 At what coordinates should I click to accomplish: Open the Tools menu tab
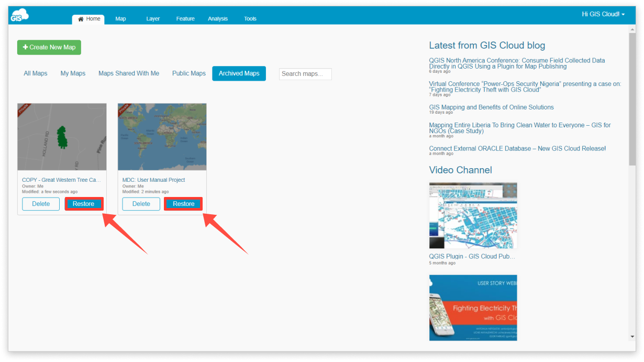point(250,19)
